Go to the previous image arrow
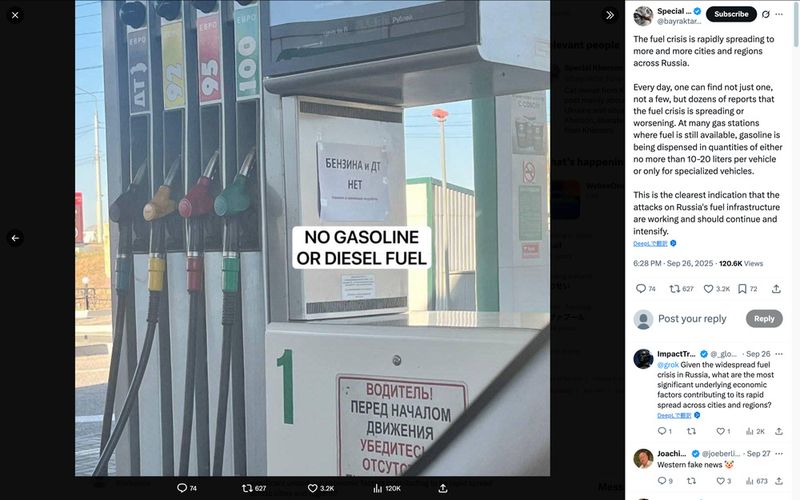This screenshot has height=500, width=800. (15, 238)
